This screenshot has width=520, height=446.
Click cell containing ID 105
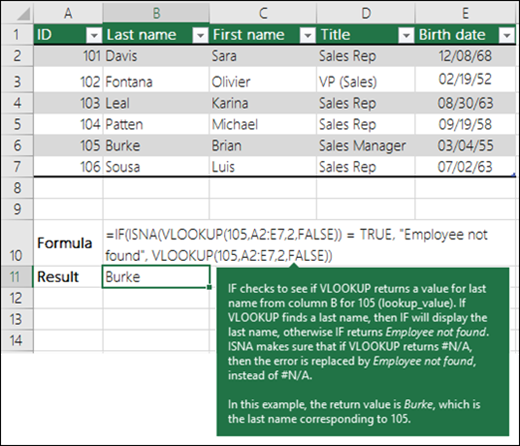coord(68,145)
